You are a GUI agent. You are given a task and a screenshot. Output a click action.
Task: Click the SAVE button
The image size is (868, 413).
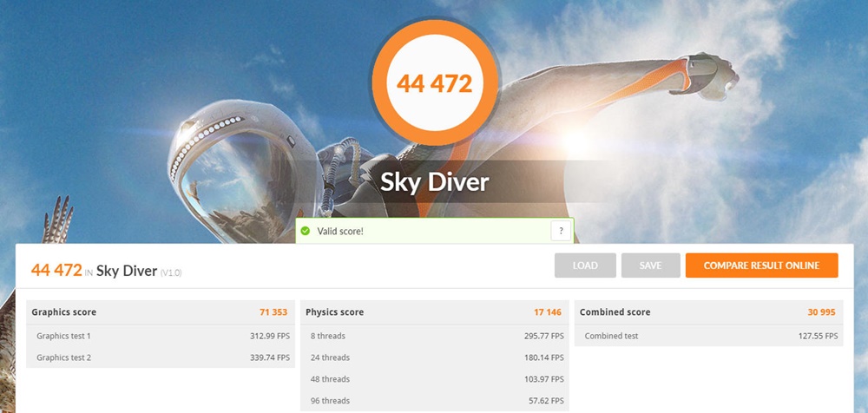[650, 265]
